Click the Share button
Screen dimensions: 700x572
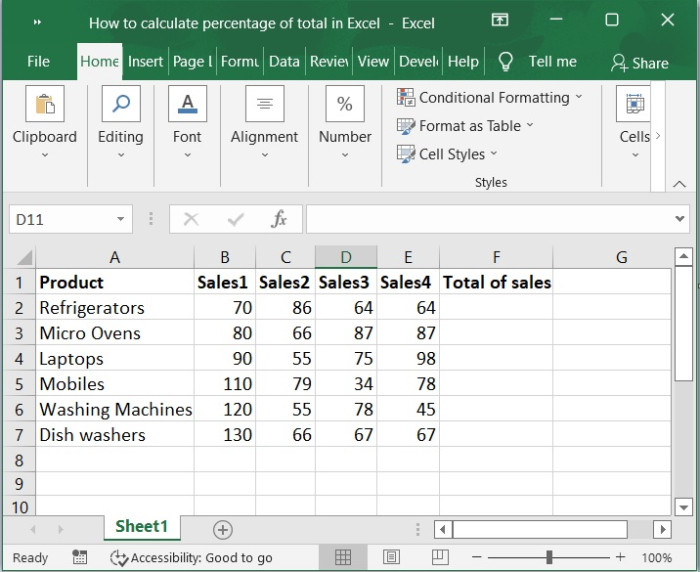[x=639, y=63]
